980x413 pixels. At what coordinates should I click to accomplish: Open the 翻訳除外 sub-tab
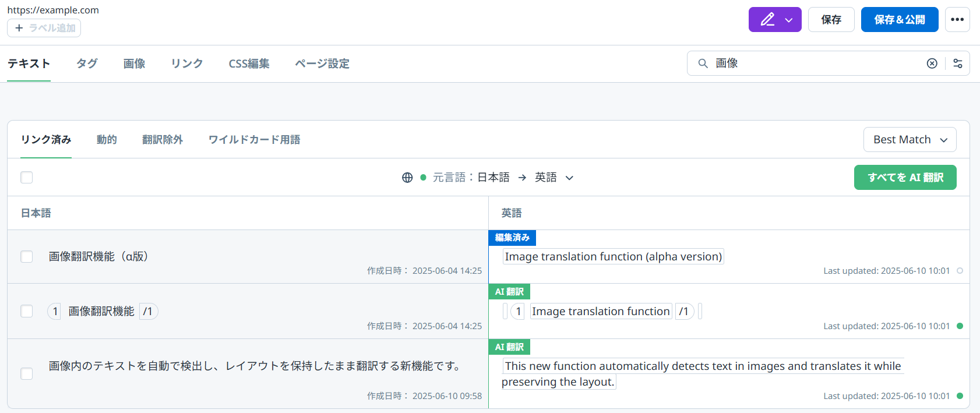pyautogui.click(x=163, y=140)
